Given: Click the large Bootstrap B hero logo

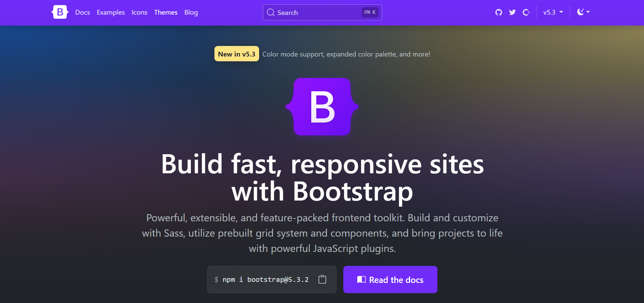Looking at the screenshot, I should pyautogui.click(x=322, y=107).
